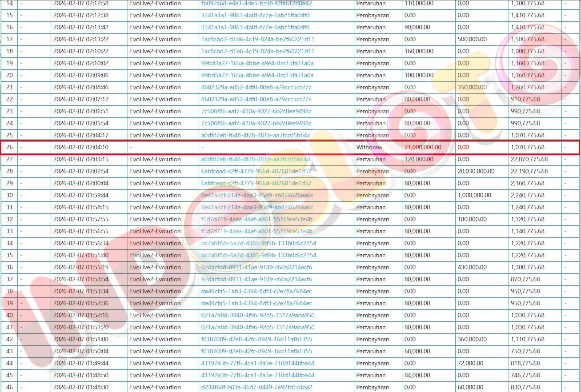The height and width of the screenshot is (392, 581).
Task: Click the 7c506f86 transaction link in row 24
Action: pos(256,123)
